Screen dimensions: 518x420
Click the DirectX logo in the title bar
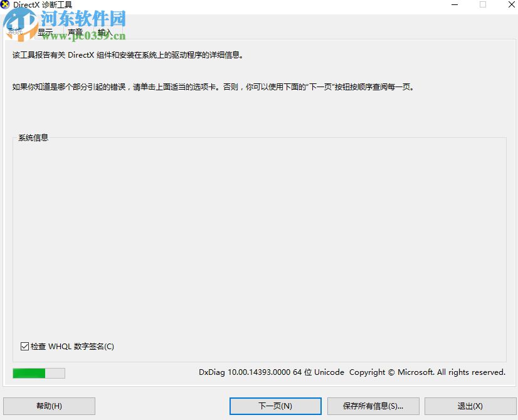tap(5, 4)
